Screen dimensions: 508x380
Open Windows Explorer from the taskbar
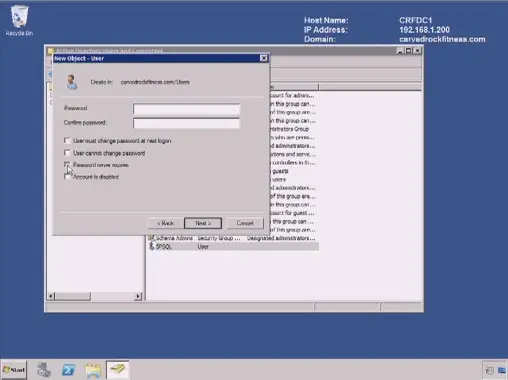93,370
